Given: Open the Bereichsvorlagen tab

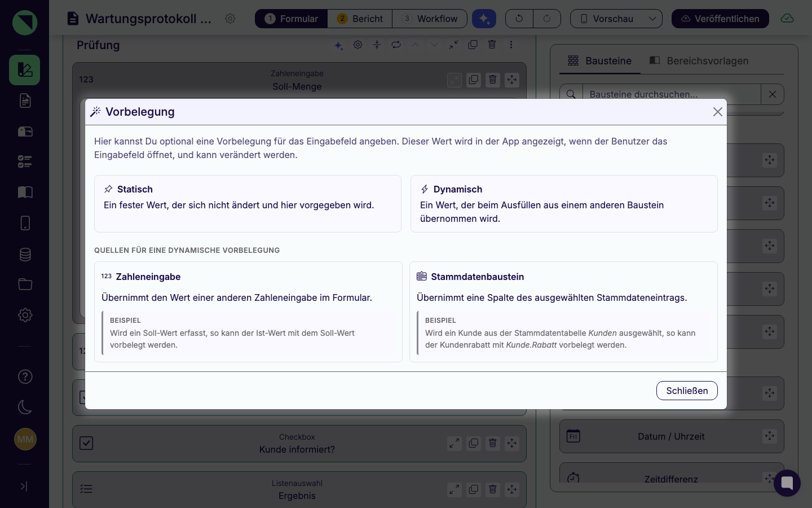Looking at the screenshot, I should (x=699, y=60).
